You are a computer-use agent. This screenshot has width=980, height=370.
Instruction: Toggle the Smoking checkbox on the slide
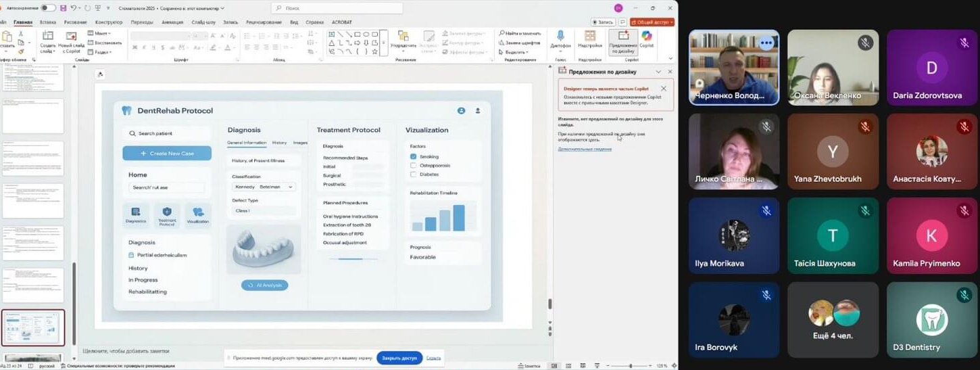(x=414, y=156)
